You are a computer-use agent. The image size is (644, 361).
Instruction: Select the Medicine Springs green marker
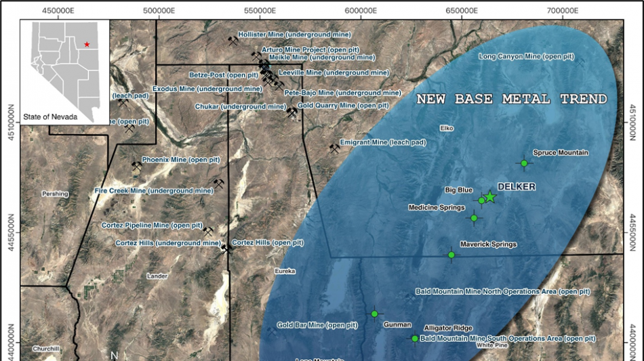474,217
